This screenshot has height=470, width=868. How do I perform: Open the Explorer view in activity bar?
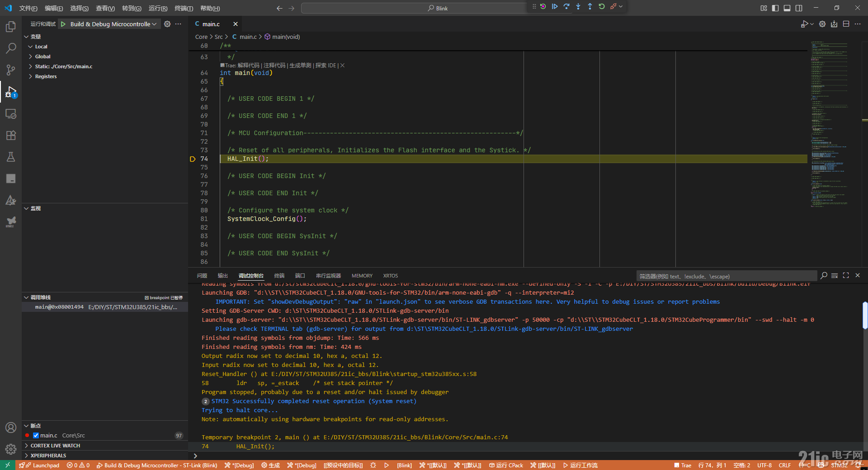11,27
